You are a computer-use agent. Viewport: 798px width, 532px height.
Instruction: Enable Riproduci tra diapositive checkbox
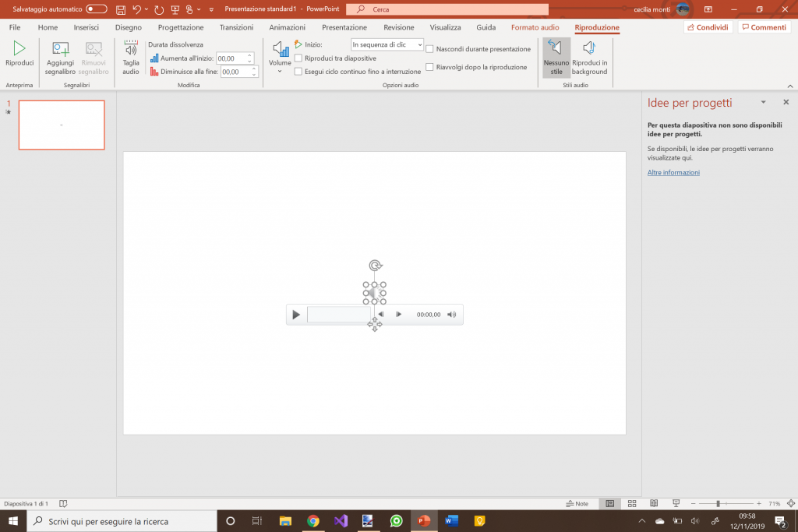coord(298,58)
